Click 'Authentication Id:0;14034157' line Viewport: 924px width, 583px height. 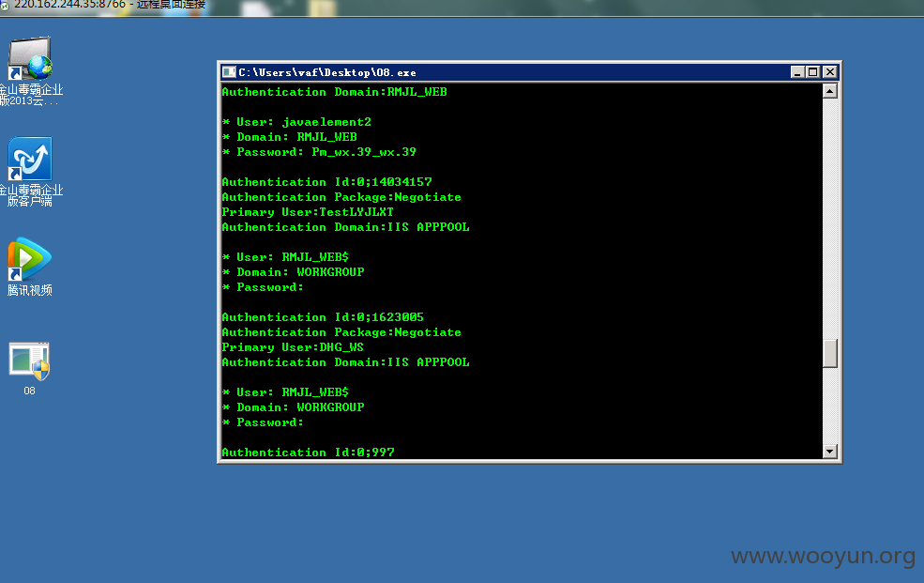(327, 182)
